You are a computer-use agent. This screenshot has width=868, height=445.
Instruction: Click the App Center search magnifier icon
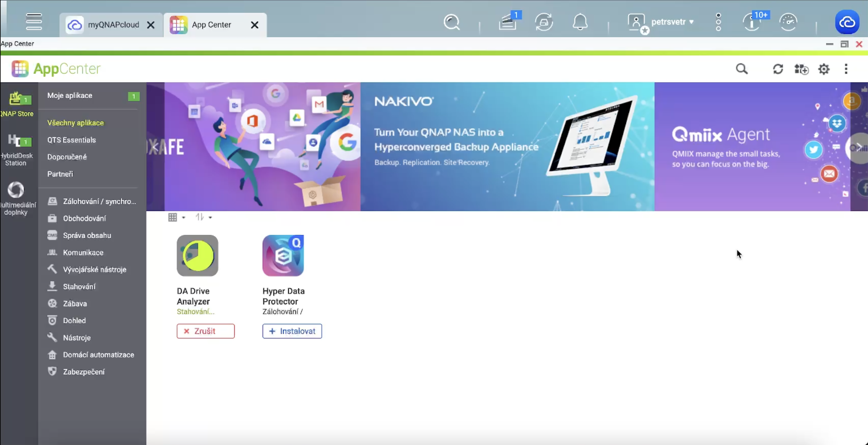[741, 69]
